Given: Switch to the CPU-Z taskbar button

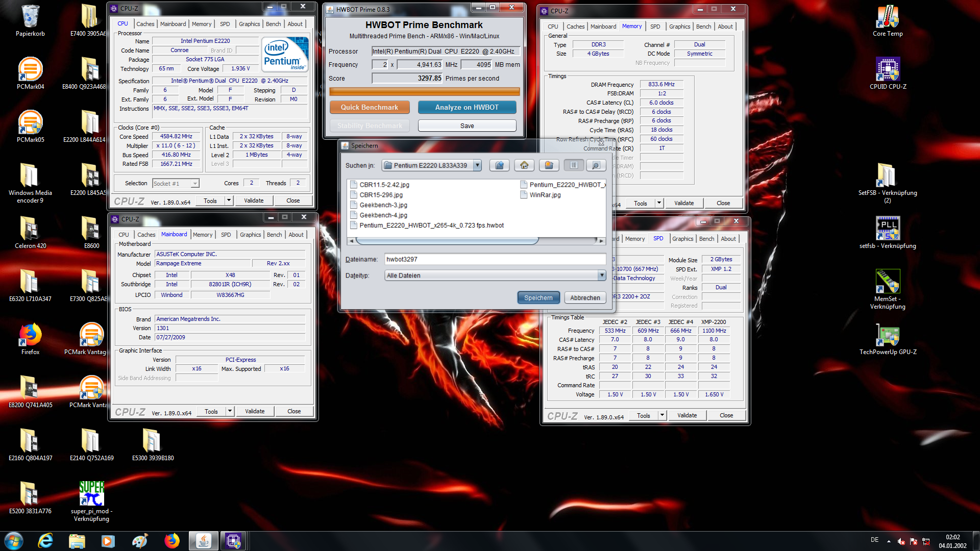Looking at the screenshot, I should pyautogui.click(x=234, y=541).
